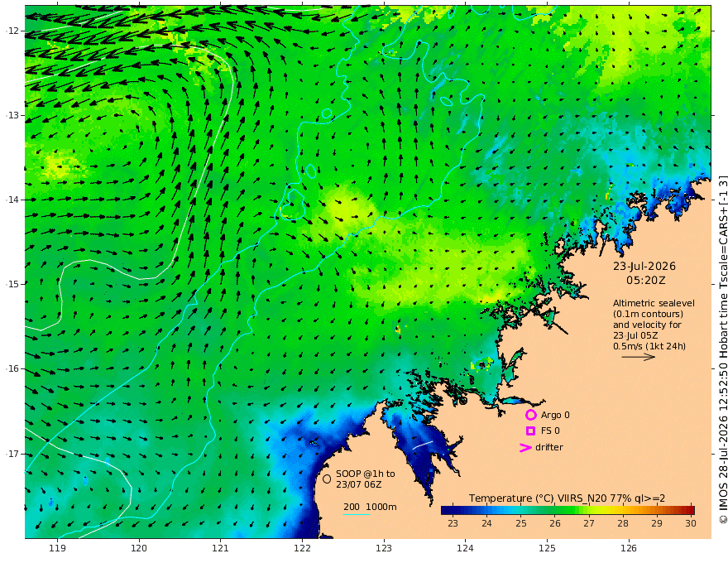Click the magenta drifter arrow legend icon

(x=525, y=448)
